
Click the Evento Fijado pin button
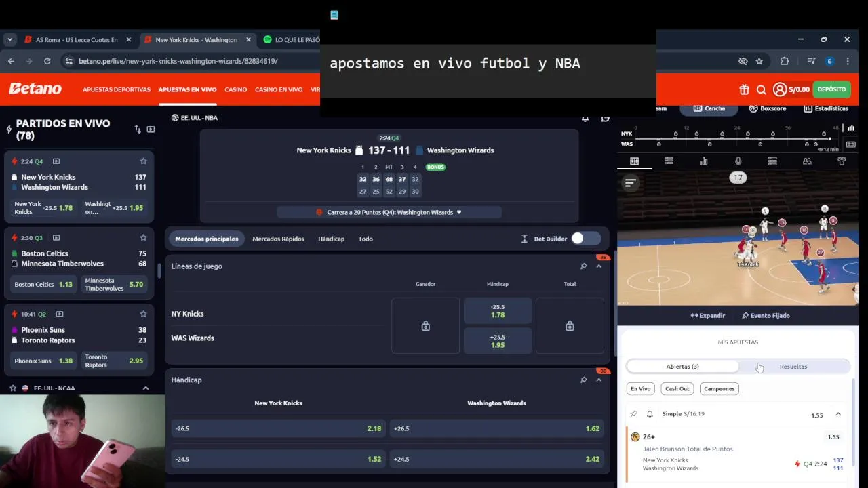point(766,316)
